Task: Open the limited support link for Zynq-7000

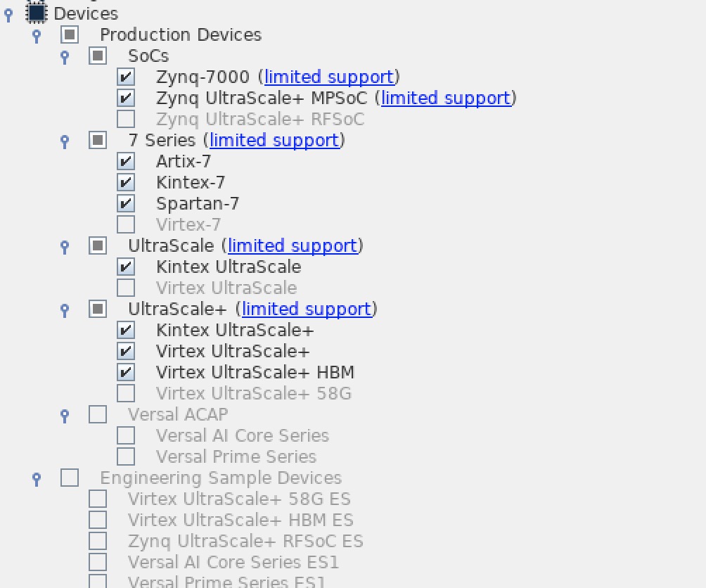Action: (x=329, y=76)
